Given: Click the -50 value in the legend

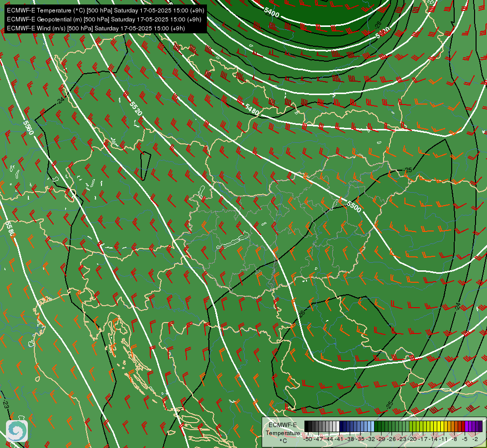Looking at the screenshot, I should pyautogui.click(x=307, y=439).
